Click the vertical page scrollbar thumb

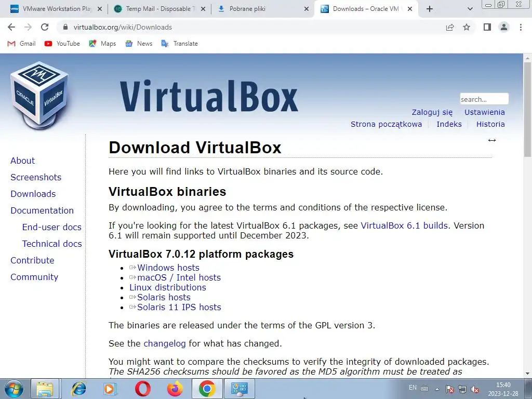(527, 109)
